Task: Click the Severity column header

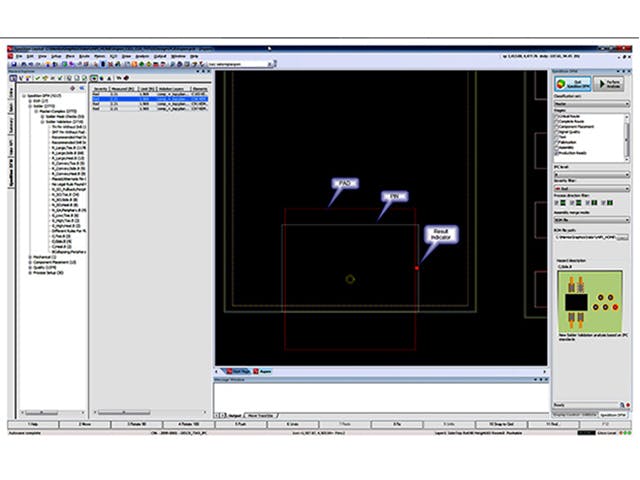Action: coord(100,89)
